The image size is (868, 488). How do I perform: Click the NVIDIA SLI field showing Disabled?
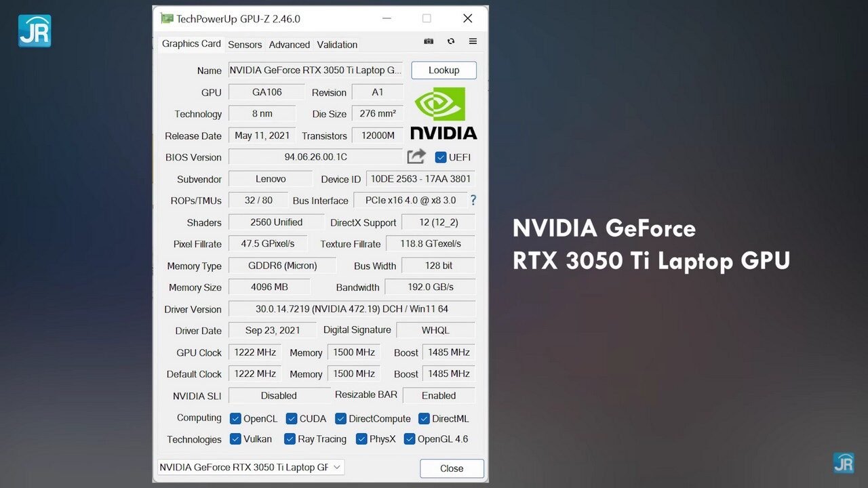pos(279,395)
